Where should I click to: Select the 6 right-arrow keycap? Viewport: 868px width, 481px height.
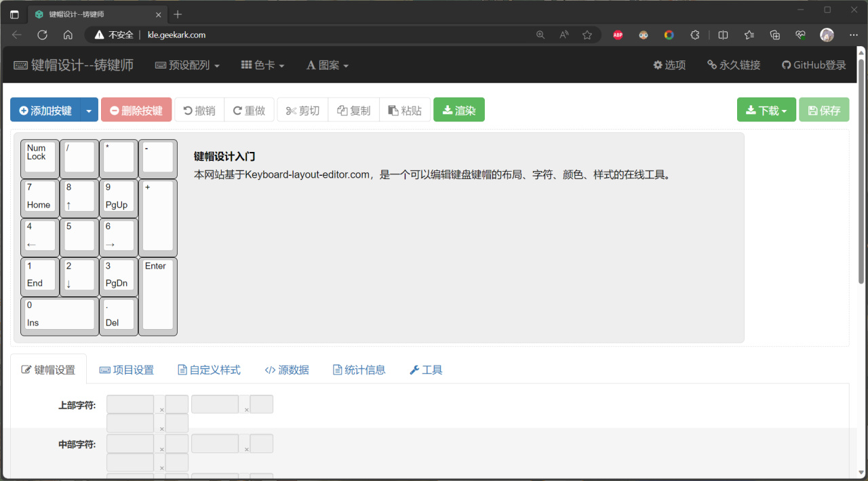tap(119, 237)
